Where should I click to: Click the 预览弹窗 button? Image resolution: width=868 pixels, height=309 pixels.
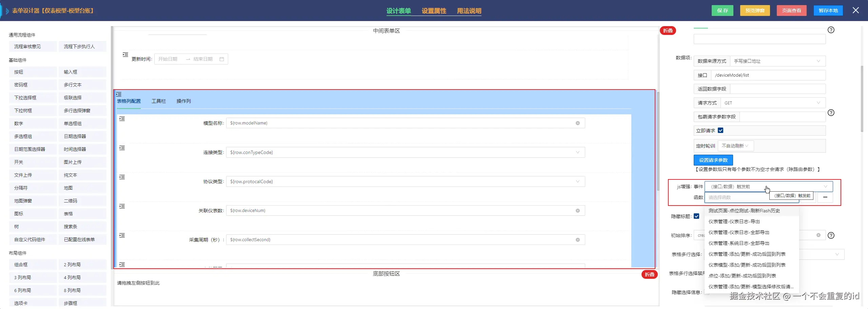point(755,11)
